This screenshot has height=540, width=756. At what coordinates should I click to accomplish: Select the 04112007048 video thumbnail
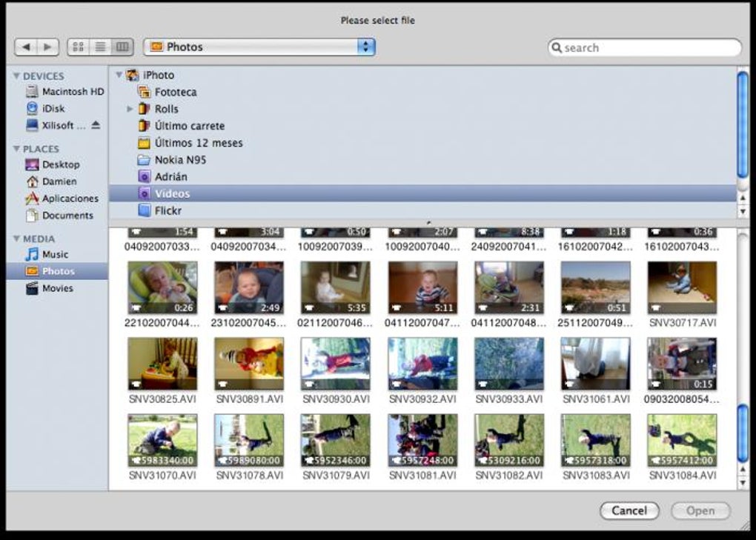point(509,287)
